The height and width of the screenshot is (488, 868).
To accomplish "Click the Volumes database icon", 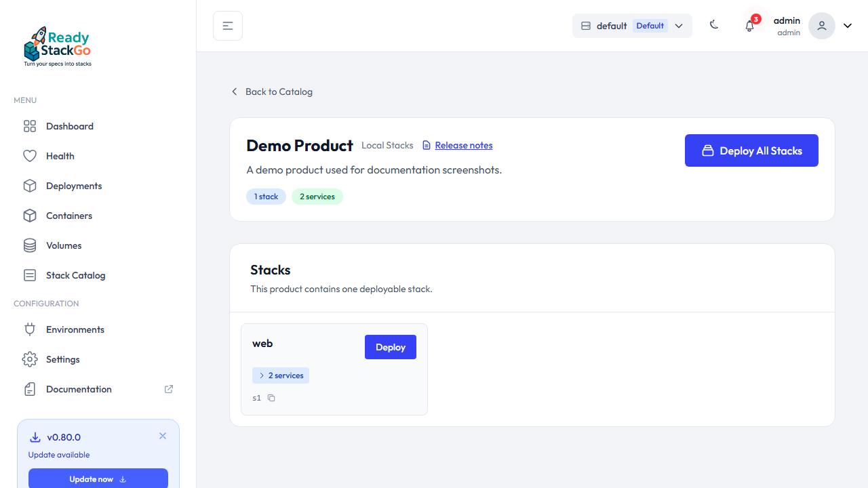I will pyautogui.click(x=30, y=245).
